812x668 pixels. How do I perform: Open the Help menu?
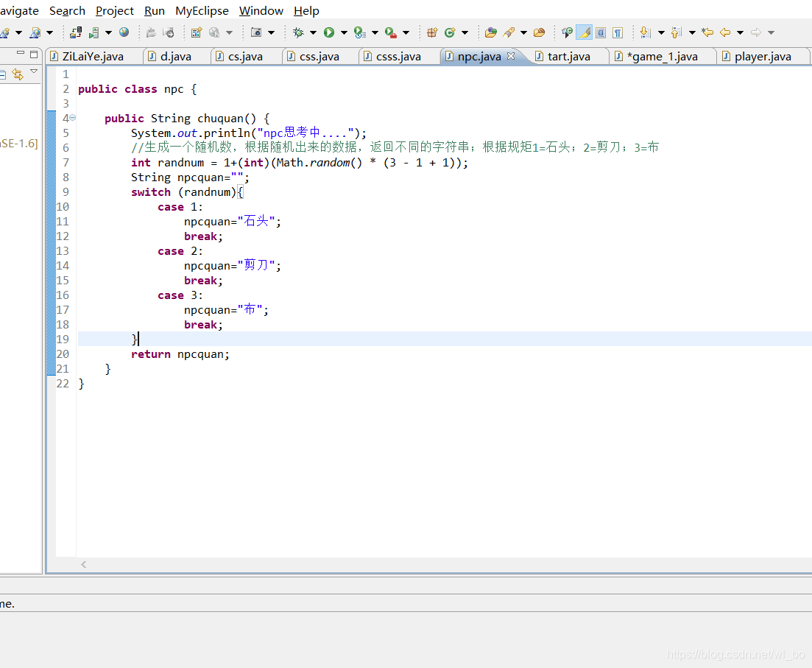[x=306, y=11]
